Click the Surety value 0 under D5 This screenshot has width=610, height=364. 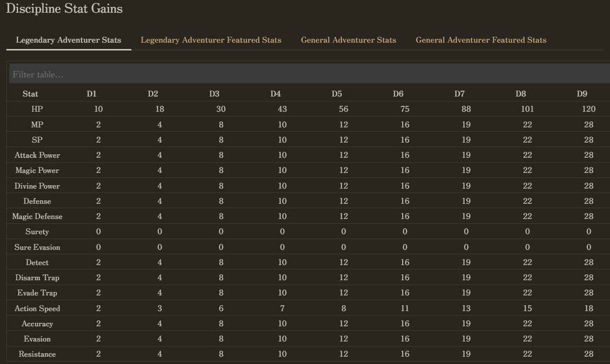[x=344, y=232]
